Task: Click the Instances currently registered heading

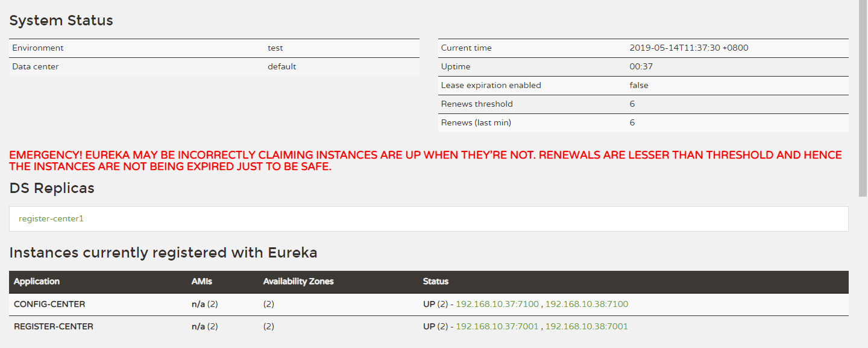Action: pos(163,253)
